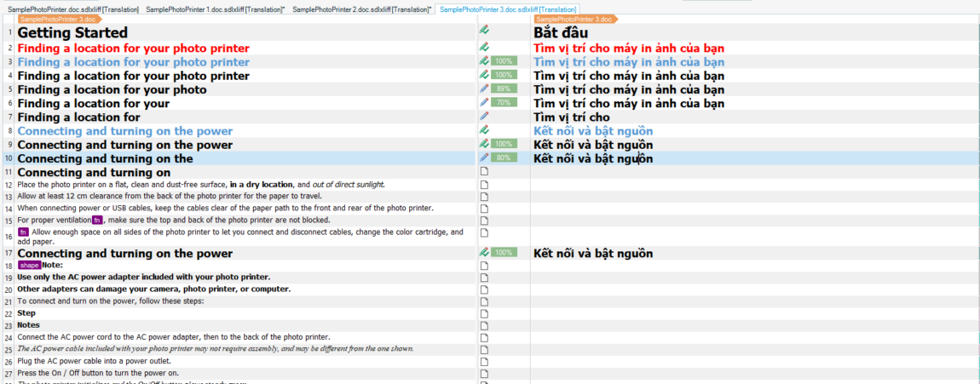980x384 pixels.
Task: Click blue target 'Kết nối và bật nguồn' in segment 8
Action: point(593,131)
